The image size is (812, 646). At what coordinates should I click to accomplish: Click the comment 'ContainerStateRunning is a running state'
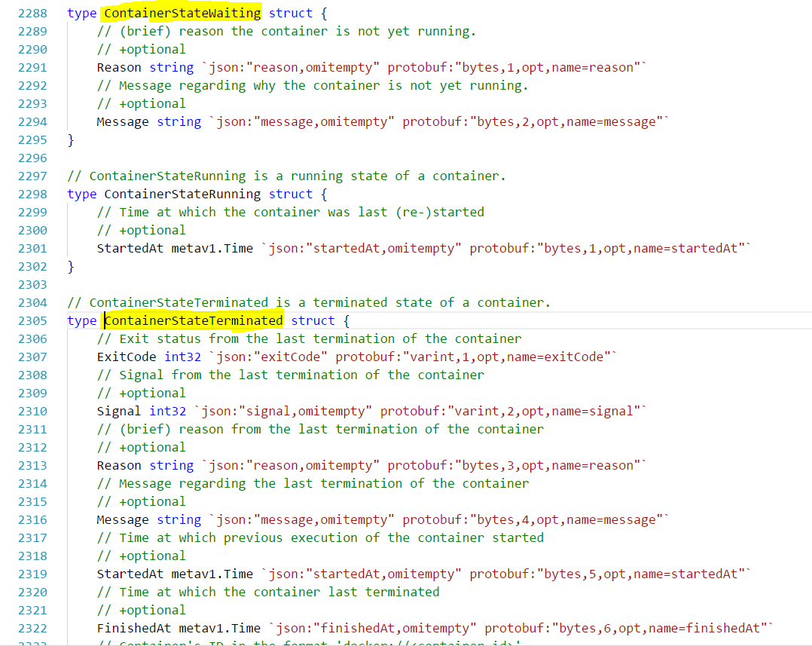(286, 176)
